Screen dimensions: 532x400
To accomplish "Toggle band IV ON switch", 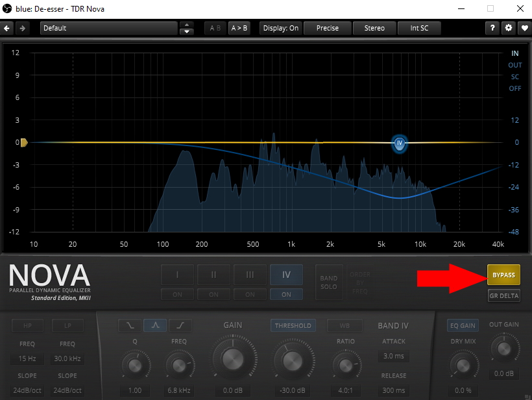I will point(286,294).
